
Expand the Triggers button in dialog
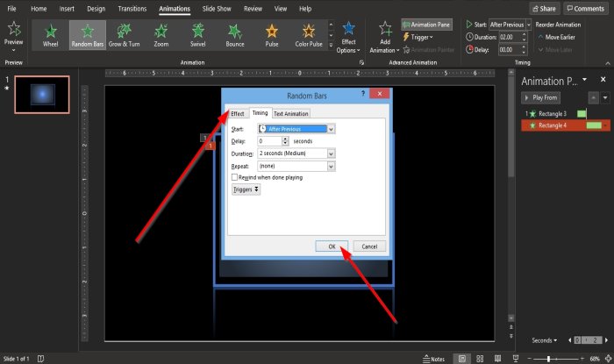click(x=246, y=189)
